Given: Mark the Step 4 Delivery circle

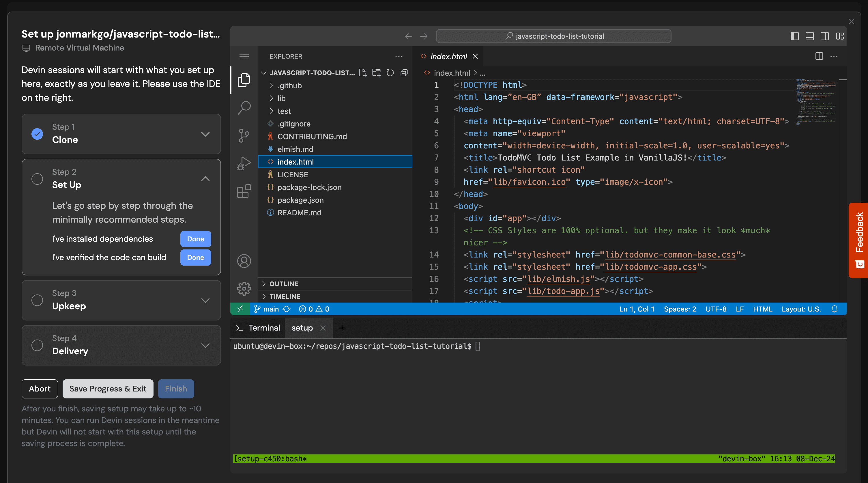Looking at the screenshot, I should (37, 346).
